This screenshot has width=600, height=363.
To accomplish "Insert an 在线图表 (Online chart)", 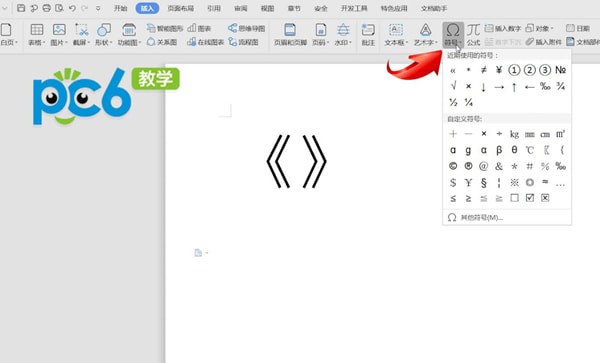I will 205,42.
